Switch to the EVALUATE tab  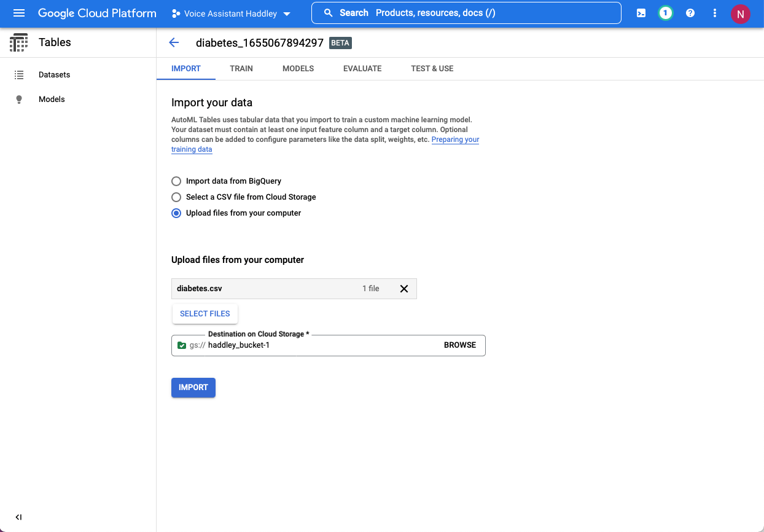(362, 69)
